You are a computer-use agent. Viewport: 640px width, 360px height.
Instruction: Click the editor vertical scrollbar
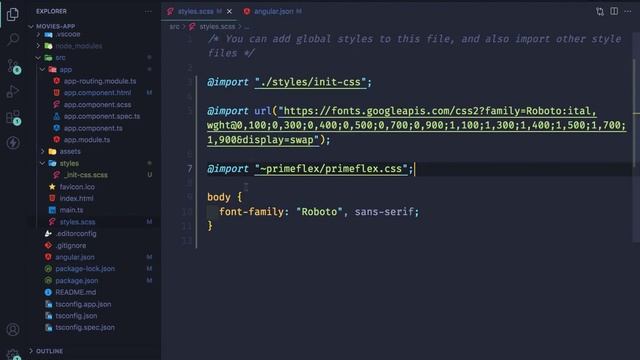tap(635, 114)
